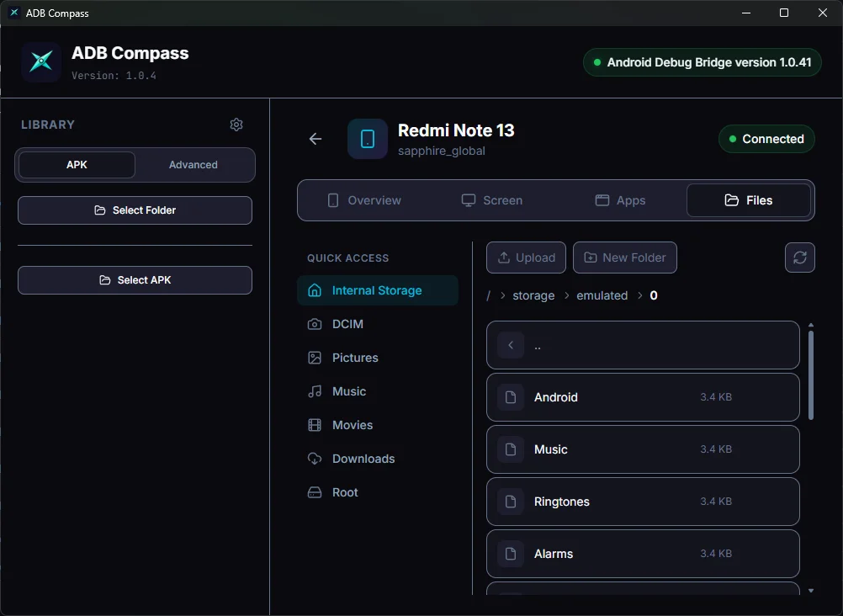The height and width of the screenshot is (616, 843).
Task: Select the Downloads arrow icon
Action: pyautogui.click(x=314, y=458)
